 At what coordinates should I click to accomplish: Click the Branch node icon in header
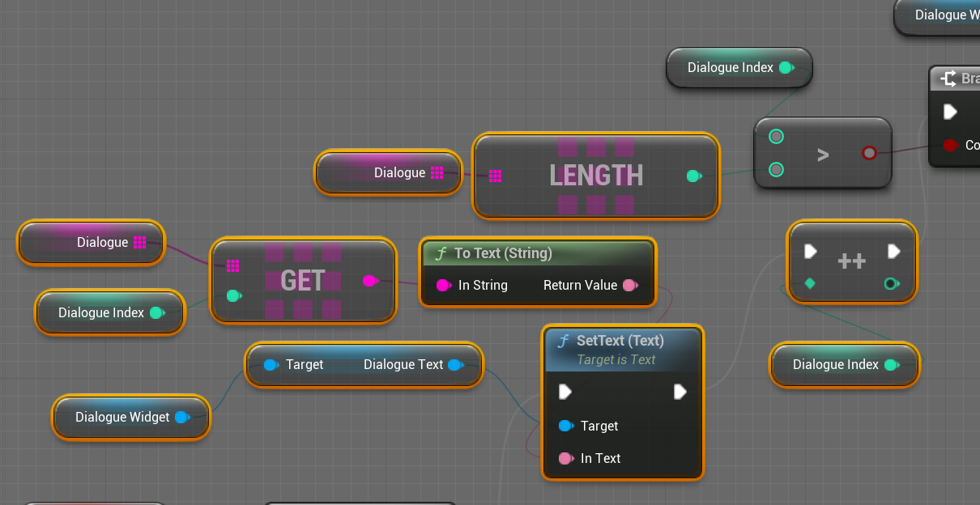tap(948, 79)
